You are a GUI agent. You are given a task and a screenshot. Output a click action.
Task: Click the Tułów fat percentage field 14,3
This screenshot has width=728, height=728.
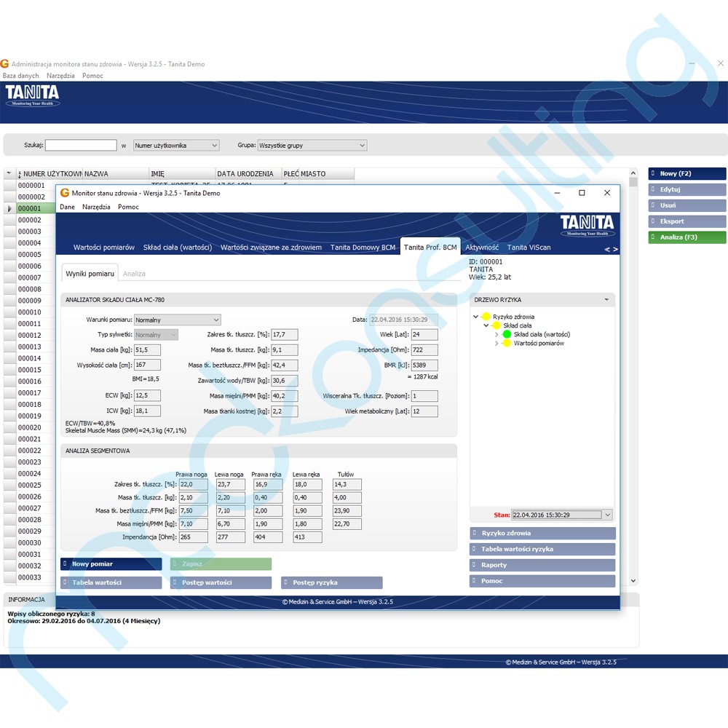347,484
